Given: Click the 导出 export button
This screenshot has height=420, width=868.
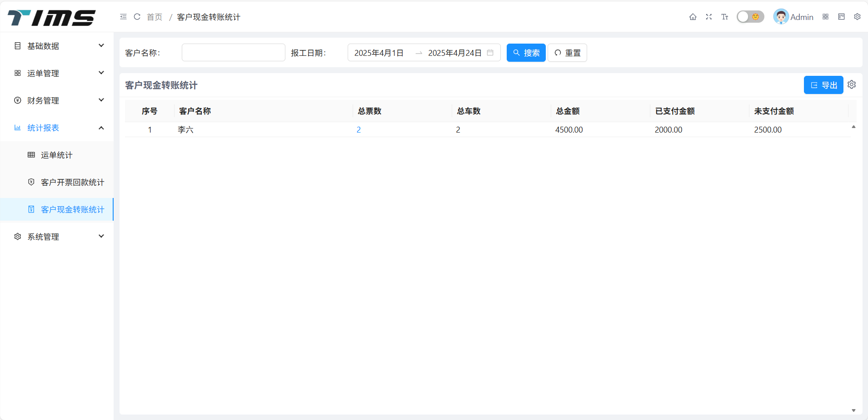Looking at the screenshot, I should (x=823, y=85).
